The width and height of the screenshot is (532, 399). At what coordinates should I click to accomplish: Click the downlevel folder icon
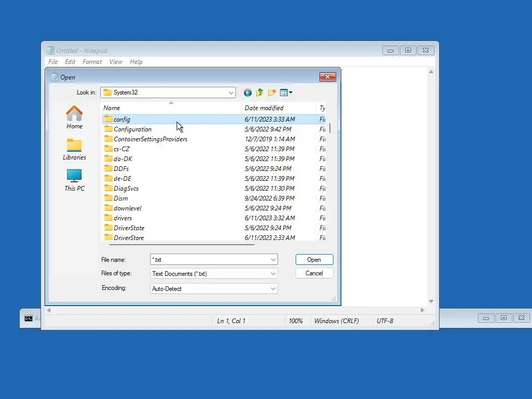108,208
